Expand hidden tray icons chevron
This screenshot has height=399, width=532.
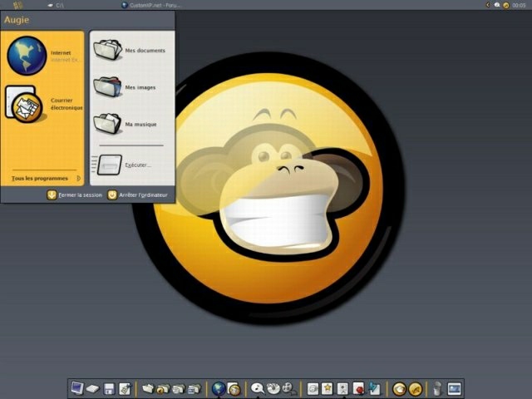(x=488, y=5)
